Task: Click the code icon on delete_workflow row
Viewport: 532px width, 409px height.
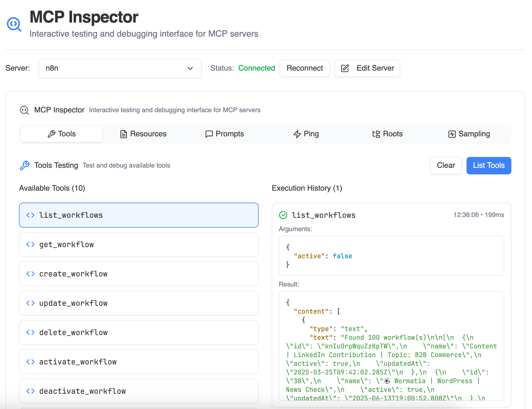Action: coord(30,332)
